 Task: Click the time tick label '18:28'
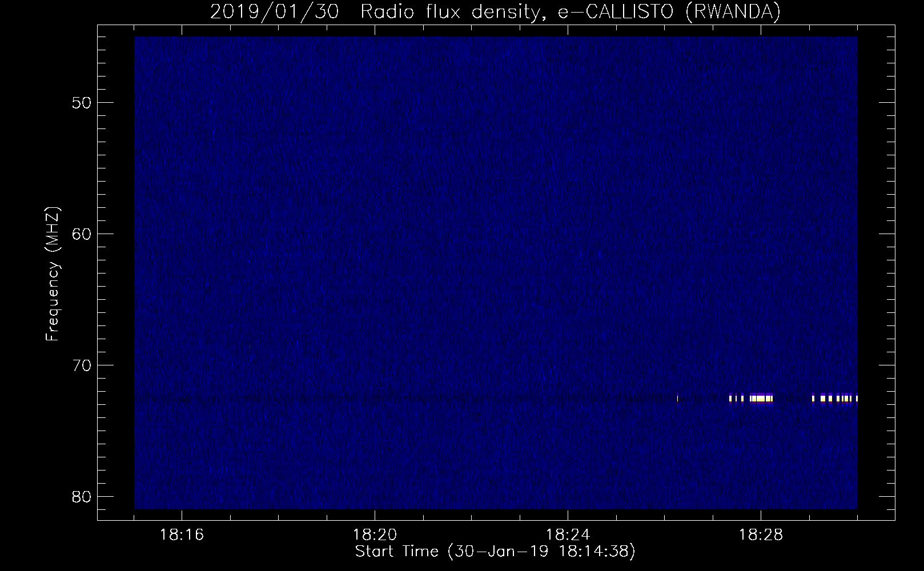[x=761, y=535]
